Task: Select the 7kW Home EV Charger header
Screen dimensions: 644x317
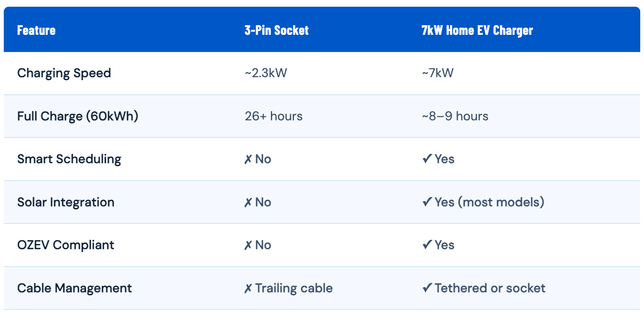Action: [477, 31]
